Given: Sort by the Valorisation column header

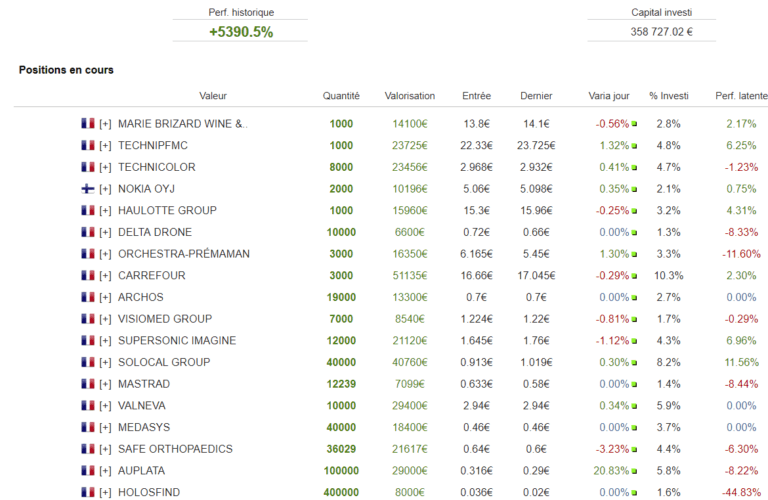Looking at the screenshot, I should click(x=409, y=96).
